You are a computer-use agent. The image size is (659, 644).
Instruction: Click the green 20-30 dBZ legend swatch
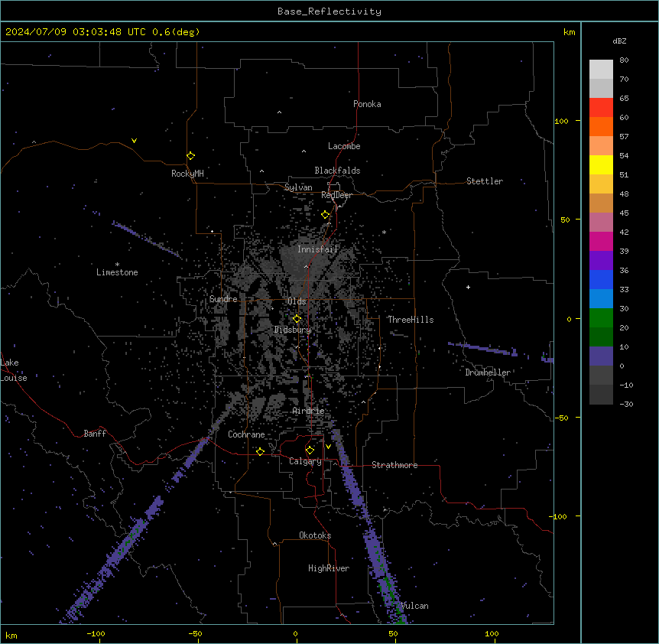click(601, 318)
